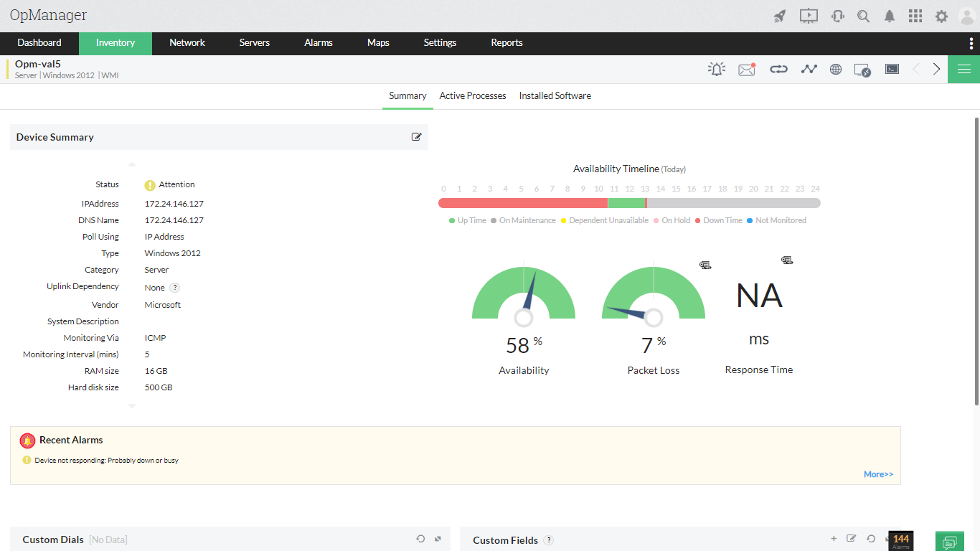Open the terminal console icon
Image resolution: width=980 pixels, height=551 pixels.
[892, 69]
